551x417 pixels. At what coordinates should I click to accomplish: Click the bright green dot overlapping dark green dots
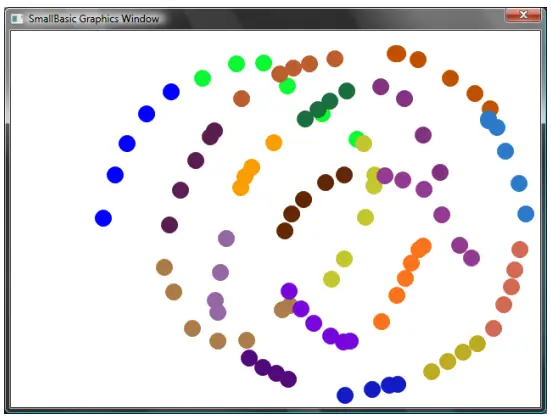tap(323, 115)
